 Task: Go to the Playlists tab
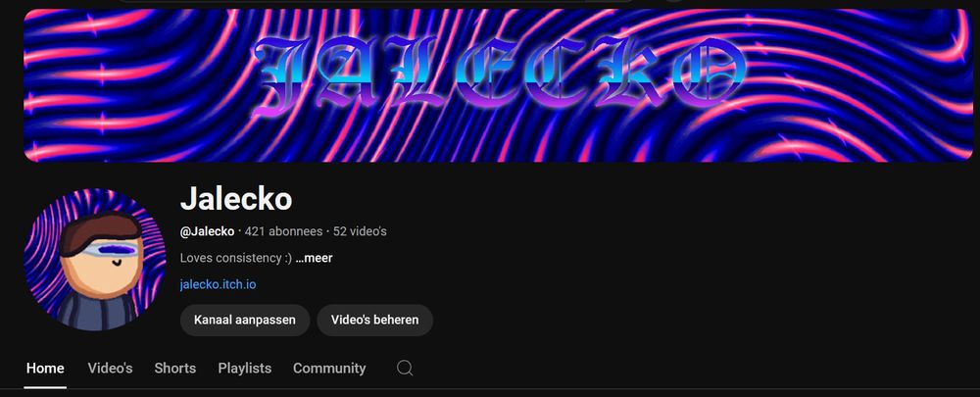point(244,369)
